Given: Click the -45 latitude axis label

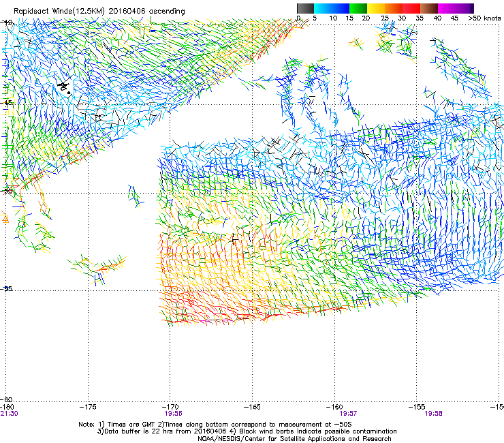Looking at the screenshot, I should click(7, 103).
